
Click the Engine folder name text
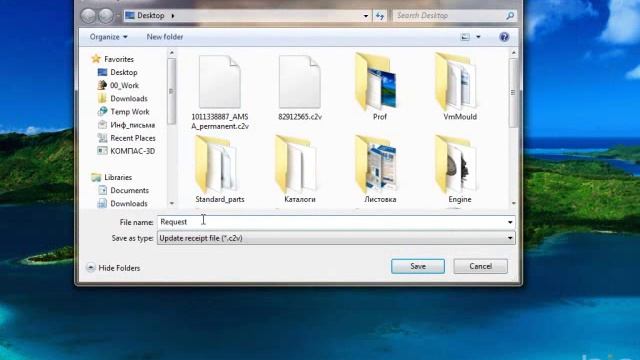[460, 199]
